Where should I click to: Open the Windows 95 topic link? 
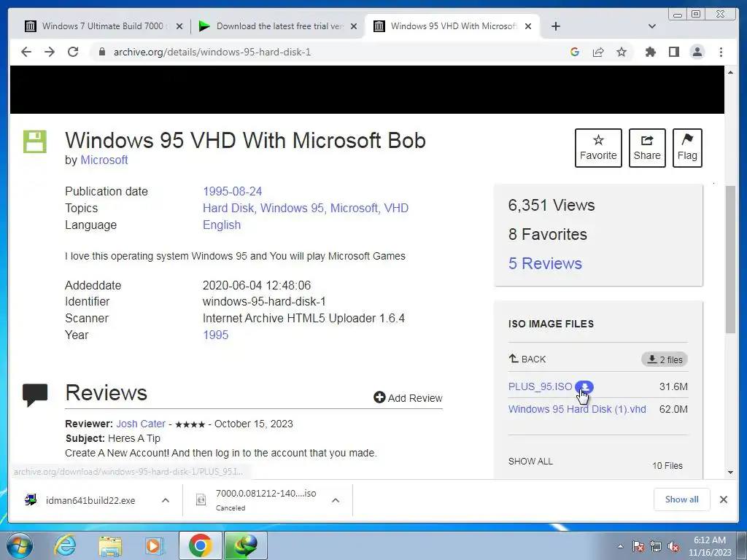coord(293,208)
